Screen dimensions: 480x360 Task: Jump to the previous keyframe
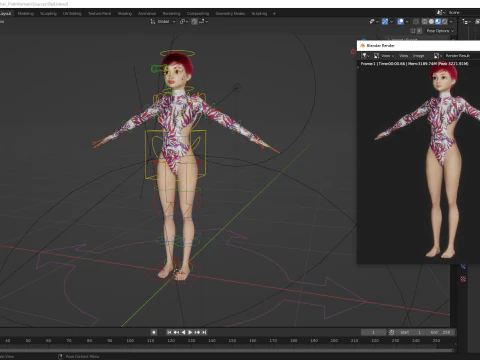pos(176,332)
